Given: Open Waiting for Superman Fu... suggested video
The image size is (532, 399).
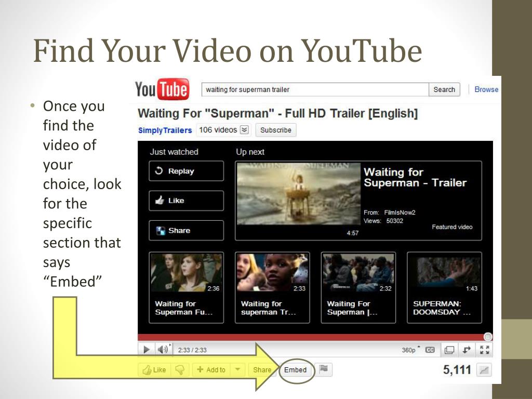Looking at the screenshot, I should [x=187, y=287].
